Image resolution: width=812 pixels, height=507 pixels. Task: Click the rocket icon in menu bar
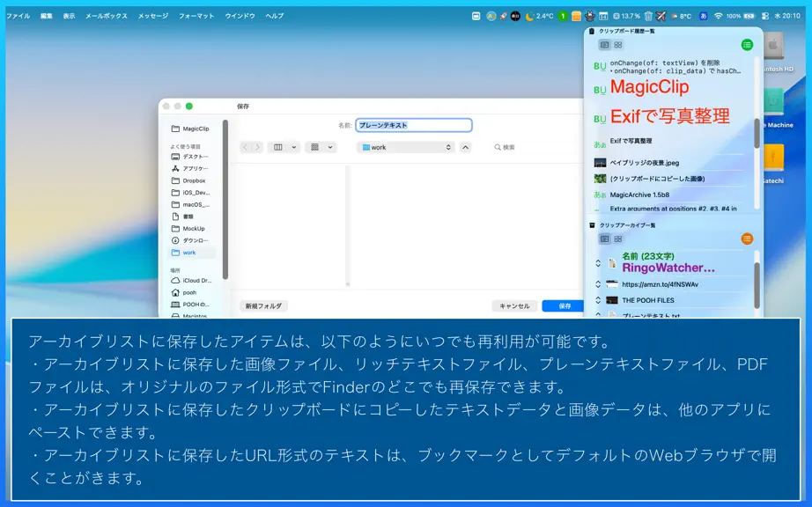coord(504,16)
